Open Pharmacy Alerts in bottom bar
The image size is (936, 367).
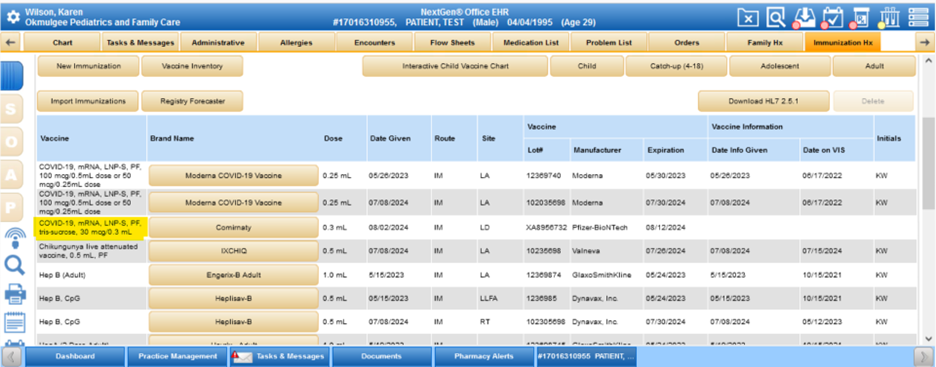(x=484, y=357)
